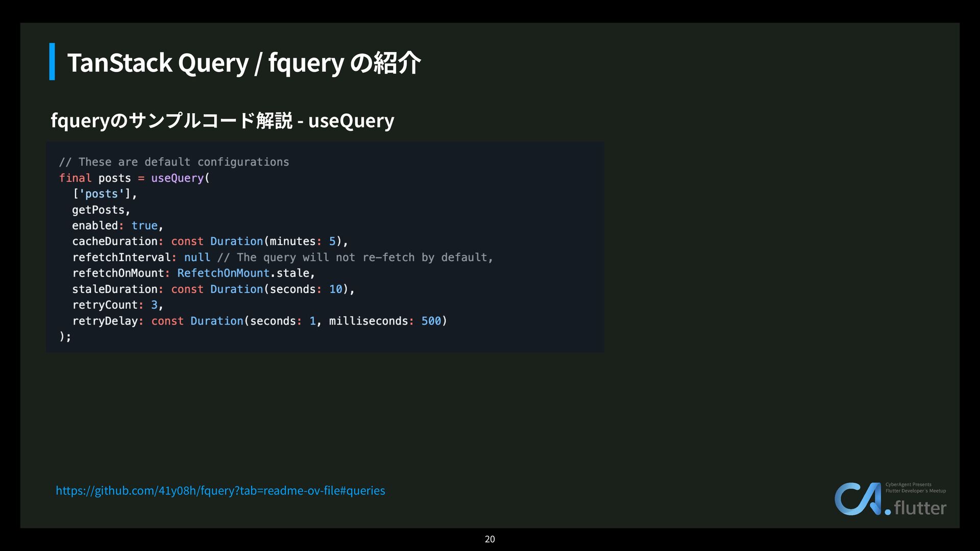This screenshot has height=551, width=980.
Task: Click the ['posts'], code line
Action: 105,194
